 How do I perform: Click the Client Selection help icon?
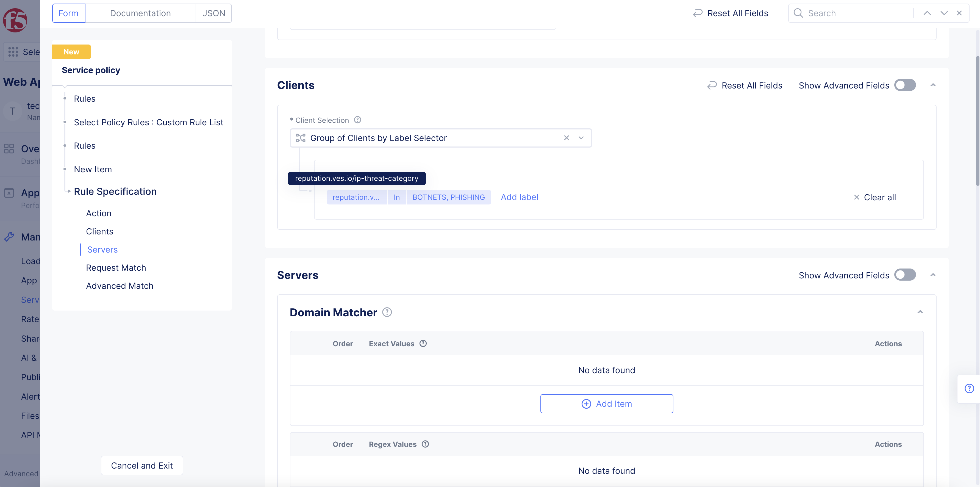pos(357,120)
